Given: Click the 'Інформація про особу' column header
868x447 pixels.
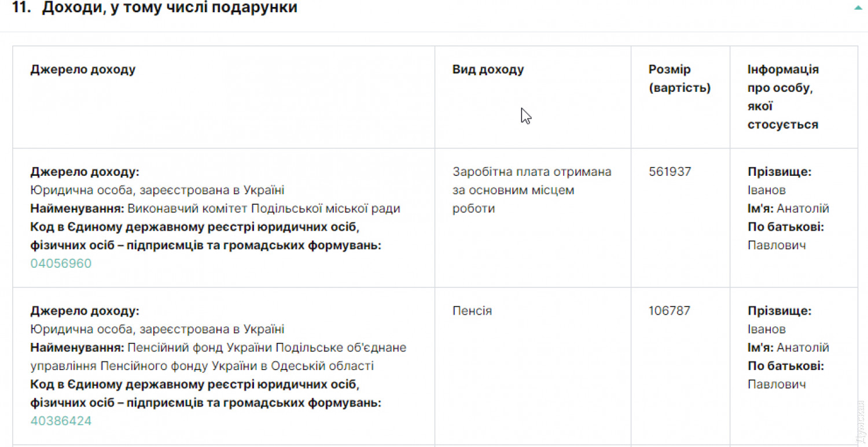Looking at the screenshot, I should pos(783,97).
